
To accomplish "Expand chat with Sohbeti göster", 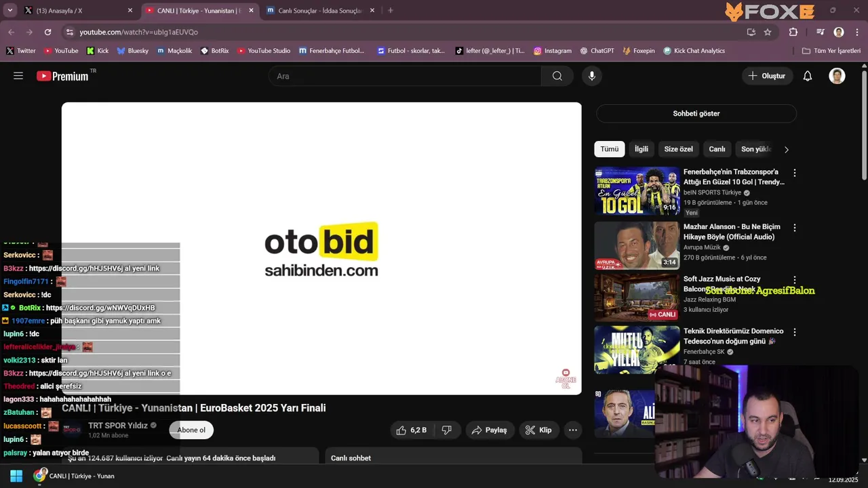I will coord(696,113).
